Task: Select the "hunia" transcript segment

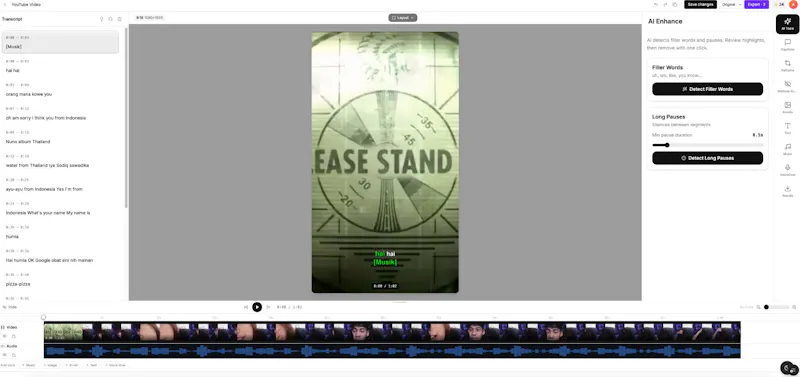Action: 60,232
